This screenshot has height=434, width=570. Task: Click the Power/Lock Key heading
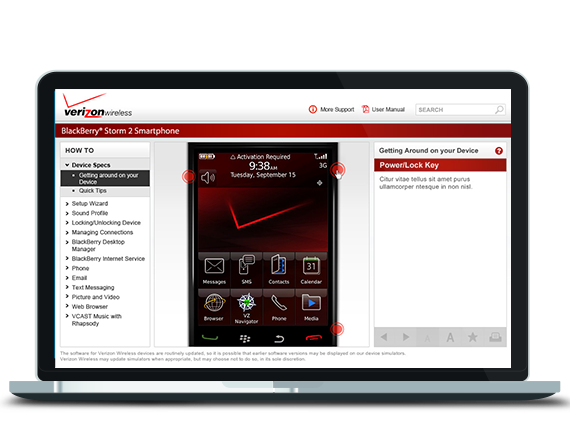409,165
